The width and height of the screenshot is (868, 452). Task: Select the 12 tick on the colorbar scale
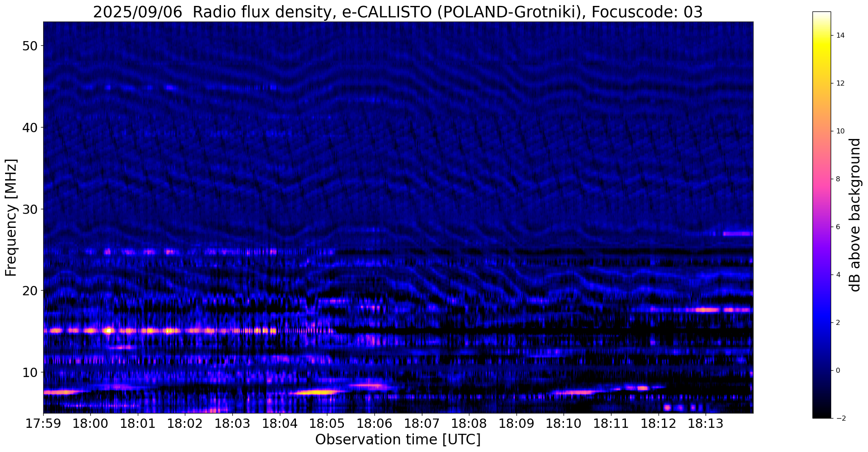[840, 83]
